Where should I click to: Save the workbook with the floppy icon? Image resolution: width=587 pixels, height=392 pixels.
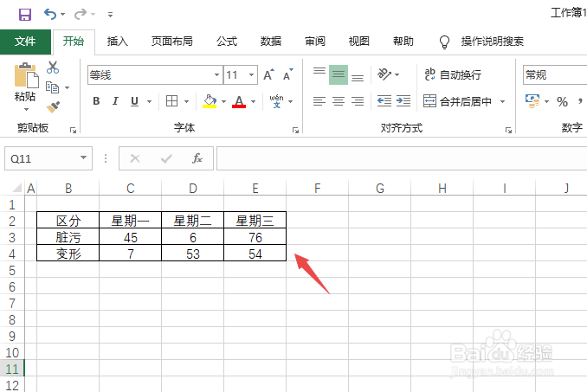25,14
